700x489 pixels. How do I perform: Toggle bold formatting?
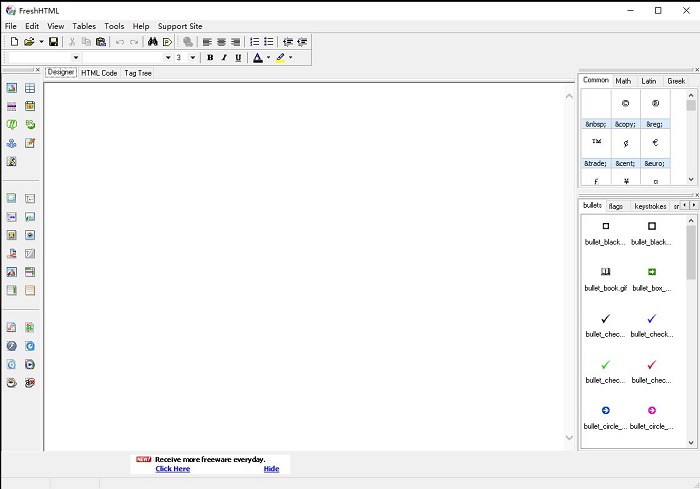click(x=210, y=58)
